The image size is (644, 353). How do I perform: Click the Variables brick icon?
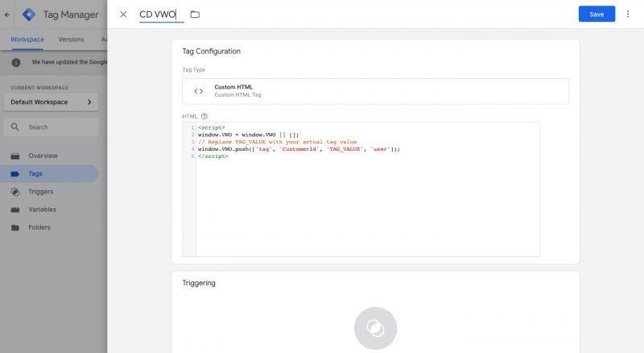15,210
